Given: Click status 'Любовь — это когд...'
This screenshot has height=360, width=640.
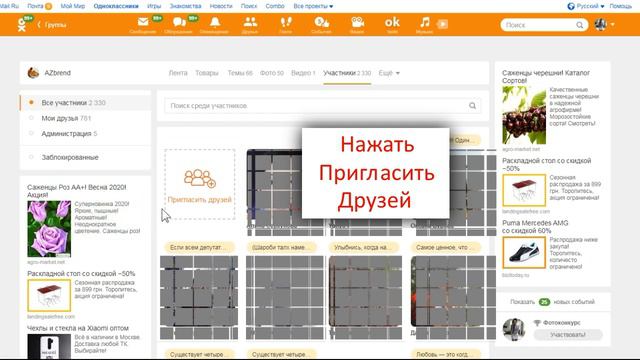Looking at the screenshot, I should pyautogui.click(x=445, y=354).
